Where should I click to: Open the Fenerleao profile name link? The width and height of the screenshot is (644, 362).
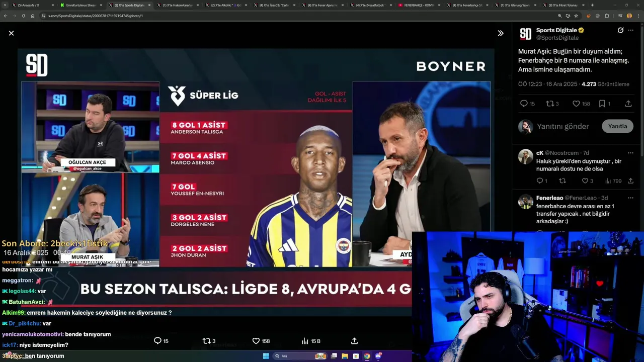click(x=549, y=198)
